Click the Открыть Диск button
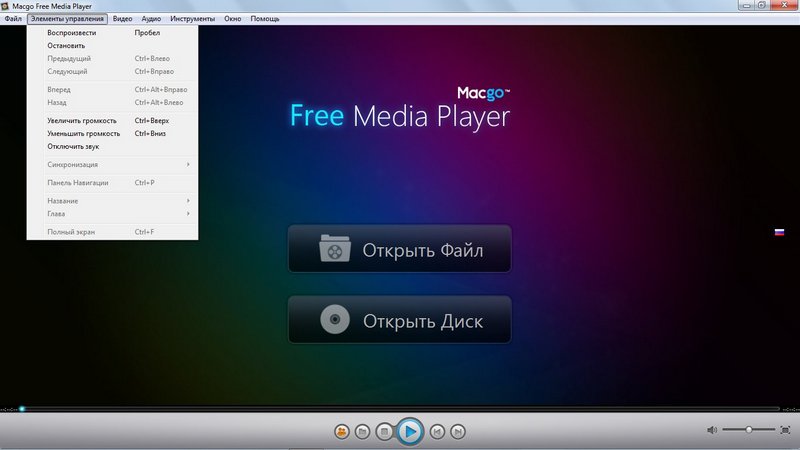Image resolution: width=800 pixels, height=450 pixels. (x=399, y=320)
